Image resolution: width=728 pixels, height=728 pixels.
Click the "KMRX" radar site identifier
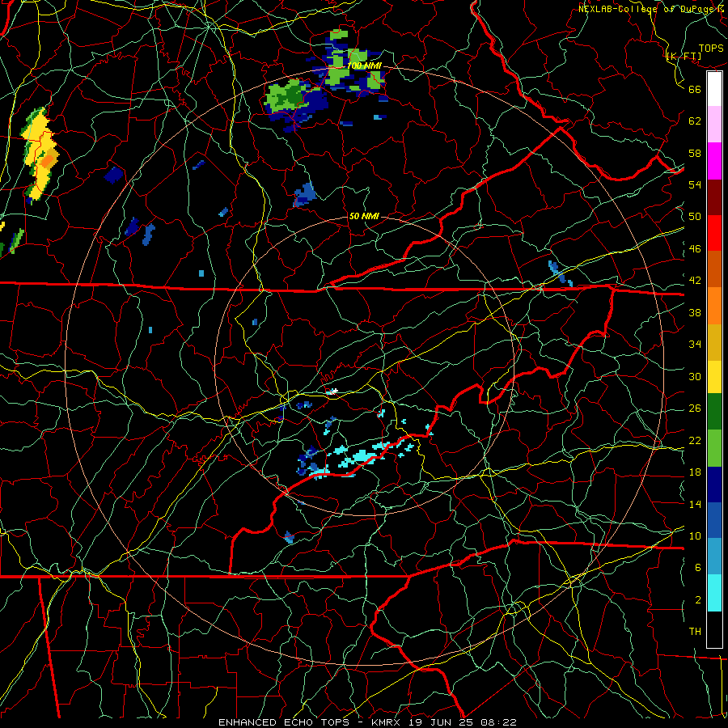coord(385,722)
